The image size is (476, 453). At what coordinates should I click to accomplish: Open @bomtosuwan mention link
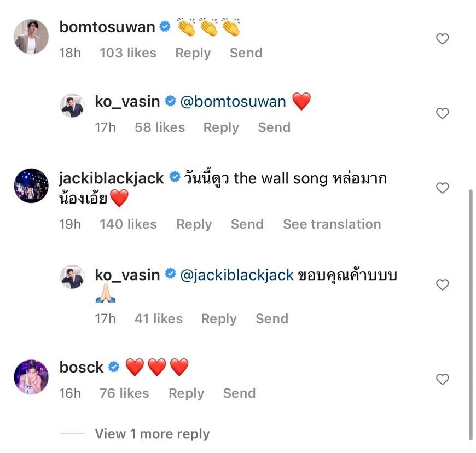click(x=233, y=102)
